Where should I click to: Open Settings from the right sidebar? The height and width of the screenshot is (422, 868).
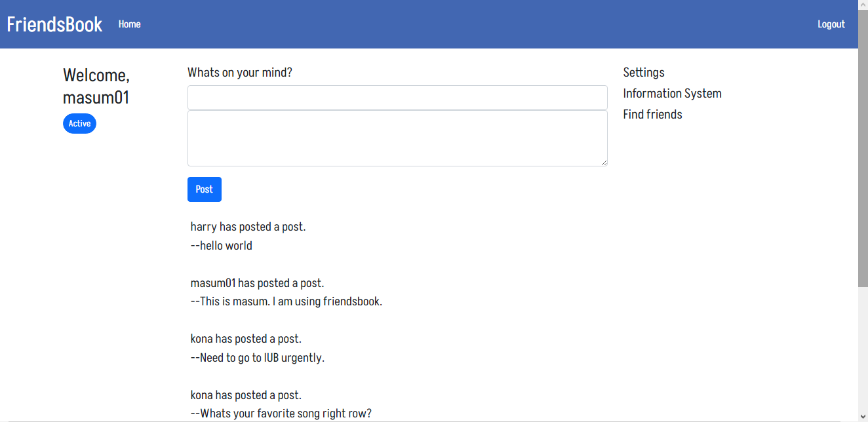[x=643, y=73]
